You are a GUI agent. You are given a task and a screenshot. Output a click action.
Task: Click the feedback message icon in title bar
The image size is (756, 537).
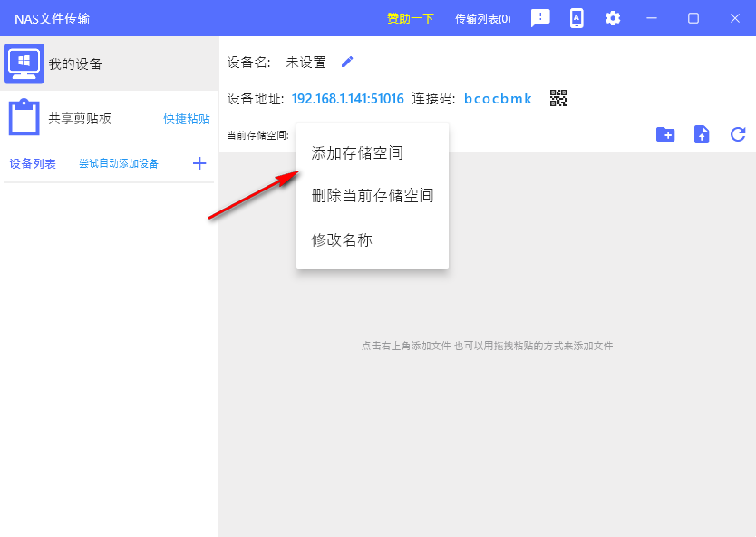click(540, 18)
